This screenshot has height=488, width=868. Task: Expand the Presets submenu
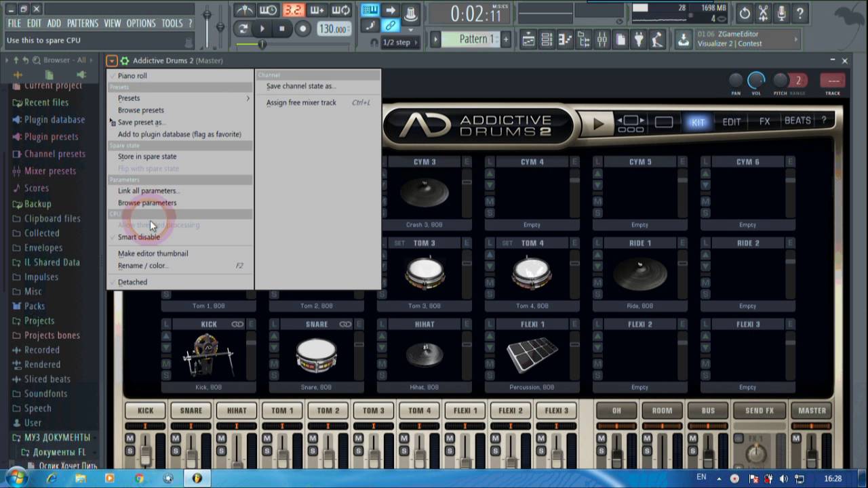[180, 98]
